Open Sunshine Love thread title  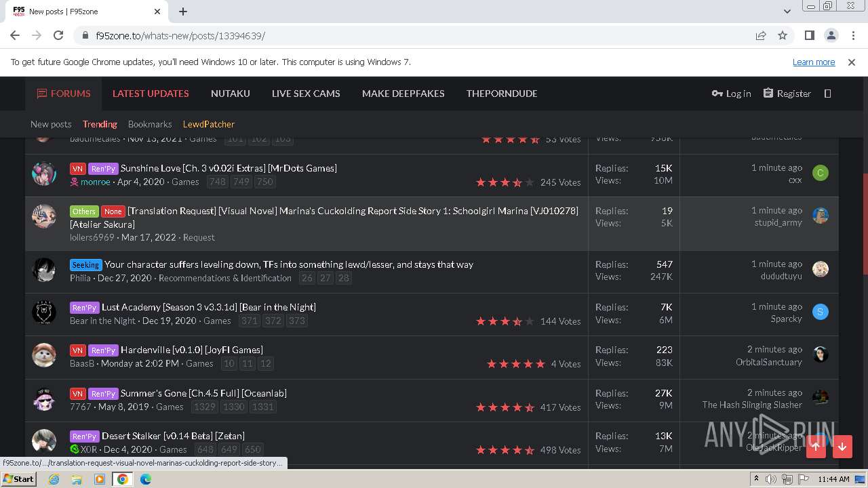pos(229,168)
